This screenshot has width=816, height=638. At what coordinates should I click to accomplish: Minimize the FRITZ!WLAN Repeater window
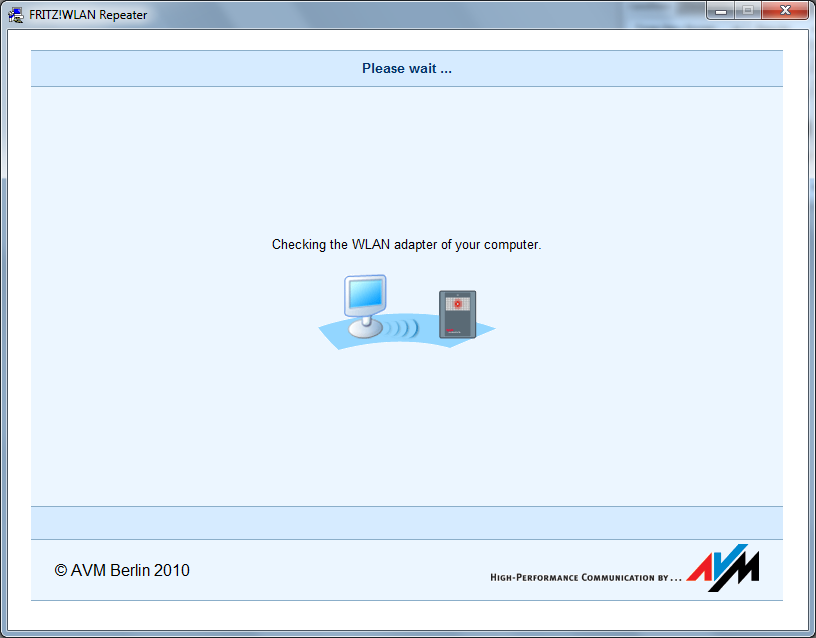coord(719,11)
